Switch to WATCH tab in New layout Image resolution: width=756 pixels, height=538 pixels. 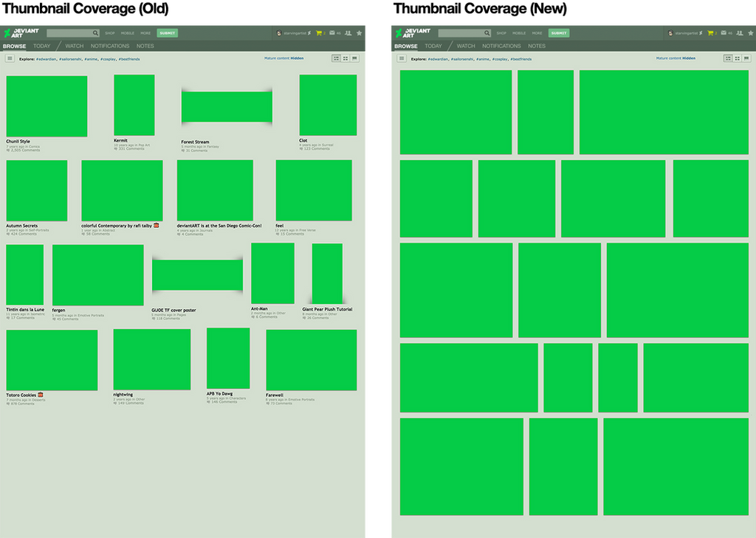pyautogui.click(x=466, y=46)
